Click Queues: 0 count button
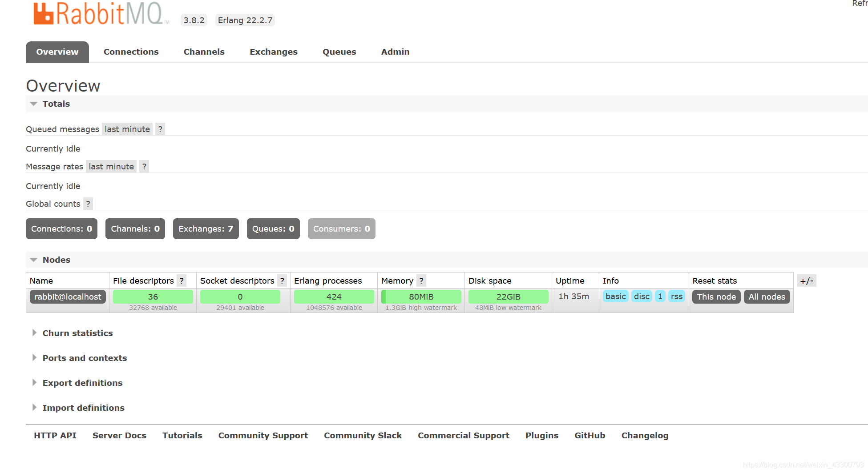The width and height of the screenshot is (868, 473). tap(273, 229)
